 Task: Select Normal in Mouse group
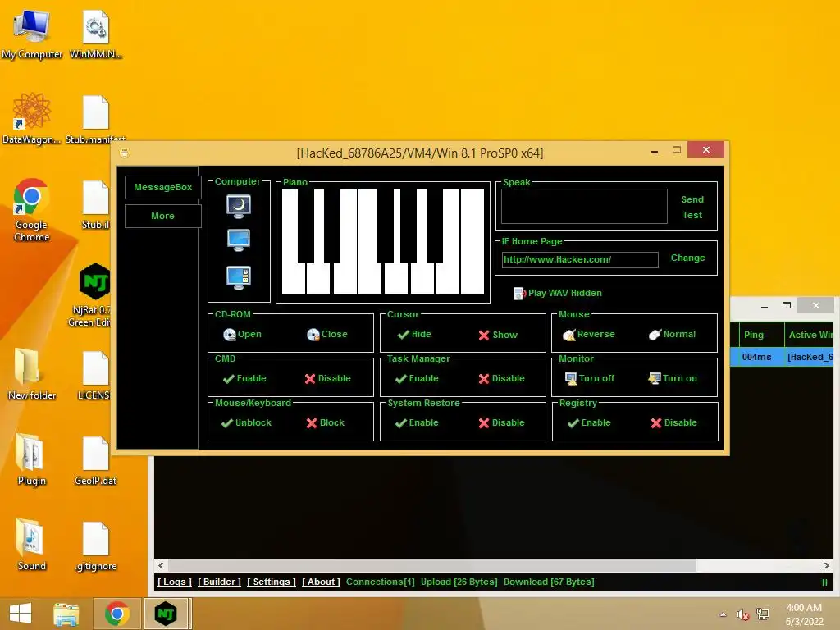tap(672, 335)
